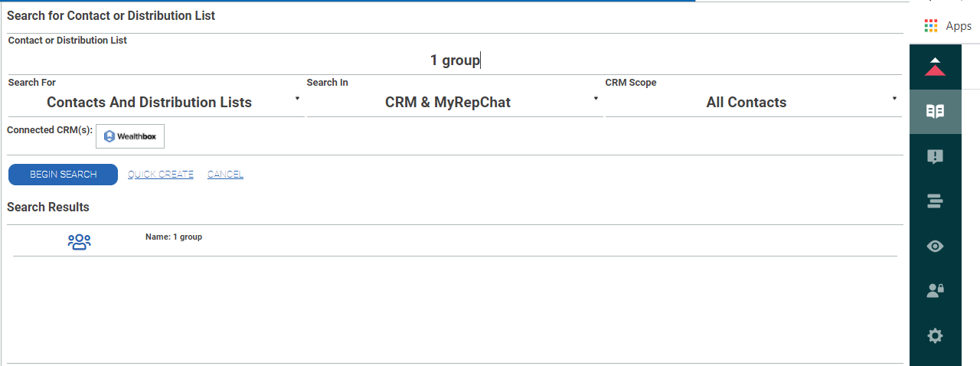Expand the Search For dropdown
Image resolution: width=980 pixels, height=366 pixels.
pyautogui.click(x=297, y=99)
